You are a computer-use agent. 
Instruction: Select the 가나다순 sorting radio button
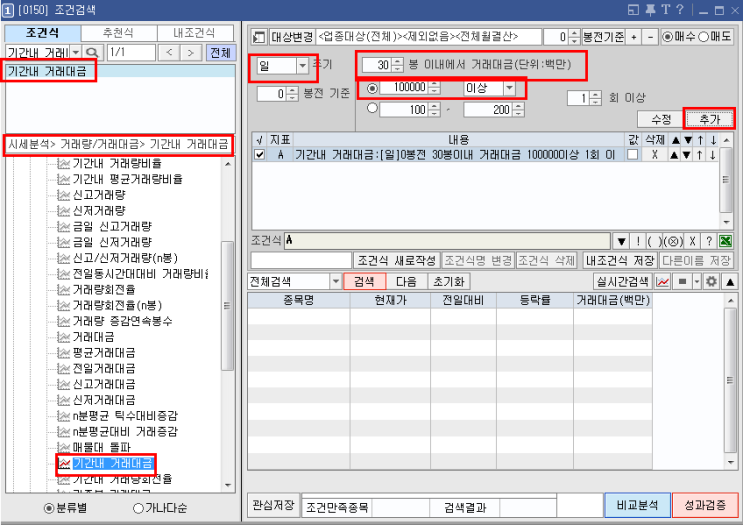(x=138, y=508)
